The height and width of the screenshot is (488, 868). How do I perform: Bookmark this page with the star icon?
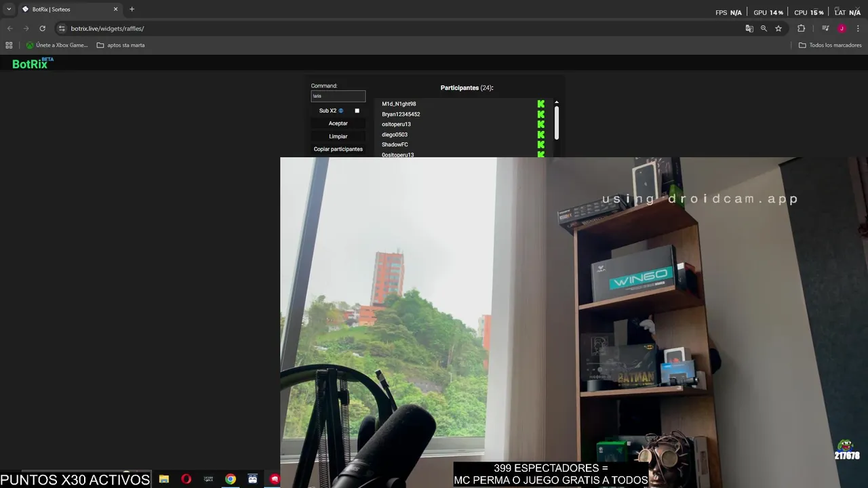tap(778, 28)
